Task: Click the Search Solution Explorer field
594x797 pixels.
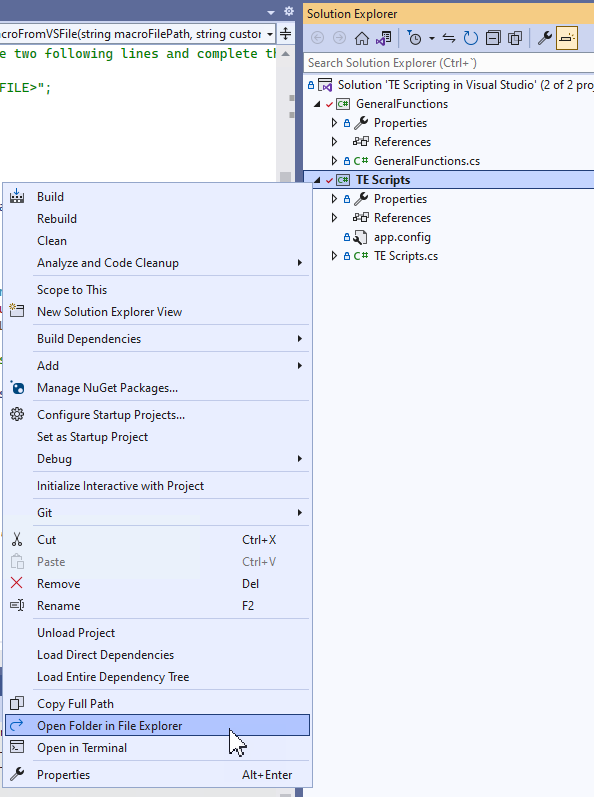Action: 449,63
